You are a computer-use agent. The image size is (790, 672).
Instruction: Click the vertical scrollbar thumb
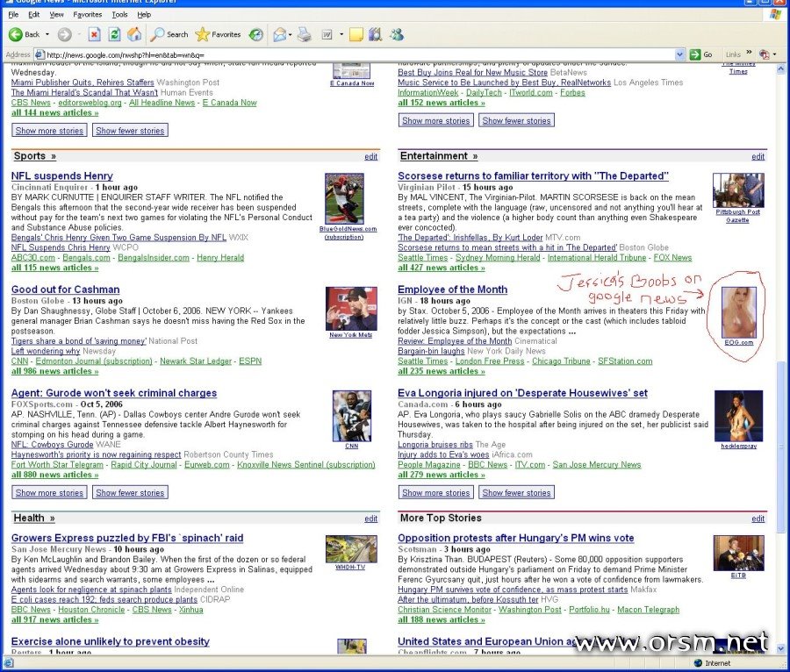click(781, 447)
